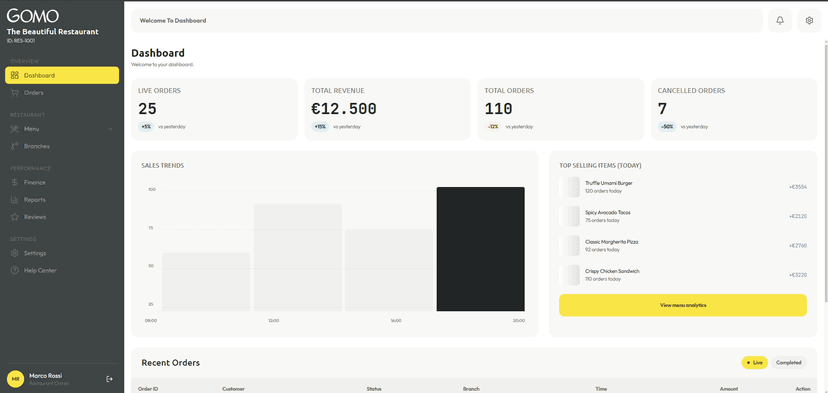Open the Reviews section
This screenshot has width=828, height=393.
(62, 217)
